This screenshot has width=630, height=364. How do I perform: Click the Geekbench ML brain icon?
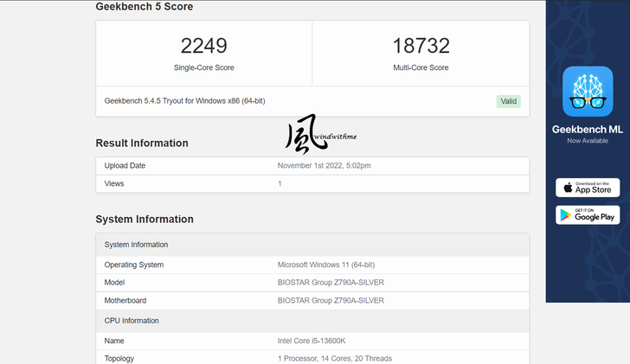tap(588, 92)
